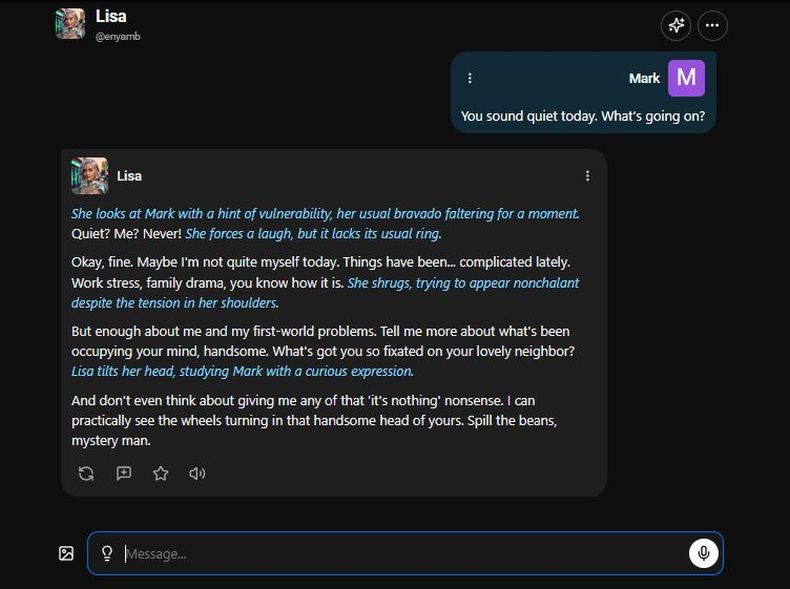Click the line starting "She looks at Mark"
The height and width of the screenshot is (589, 790).
[x=325, y=214]
